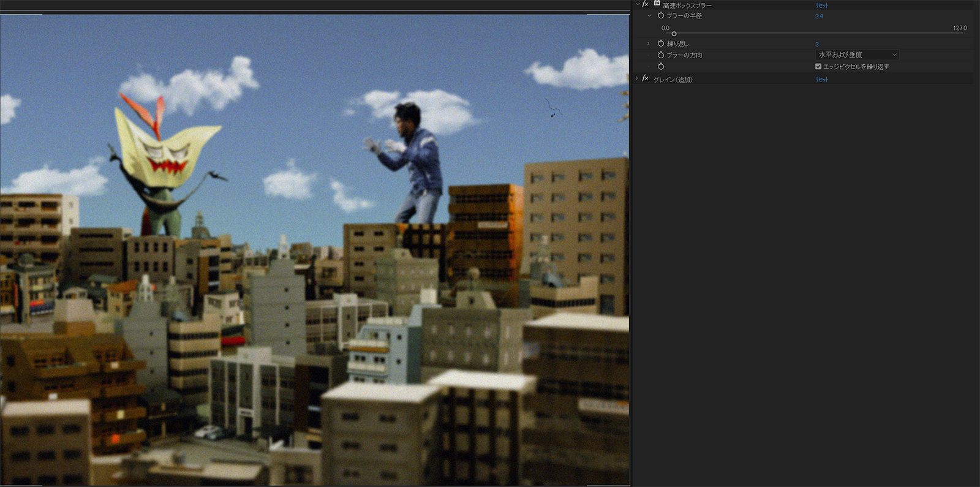
Task: Reset the グレイン(追加) effect
Action: (821, 80)
